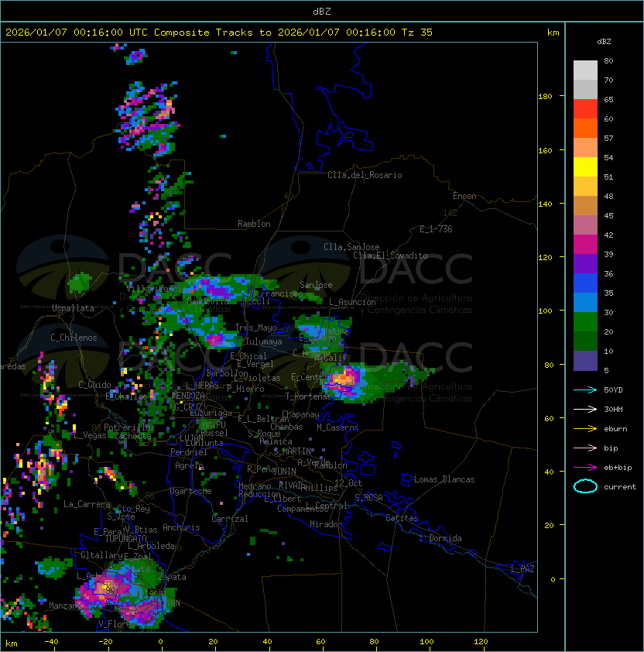The height and width of the screenshot is (652, 644).
Task: Pick the dark orange 57–60 dBZ swatch
Action: point(585,129)
